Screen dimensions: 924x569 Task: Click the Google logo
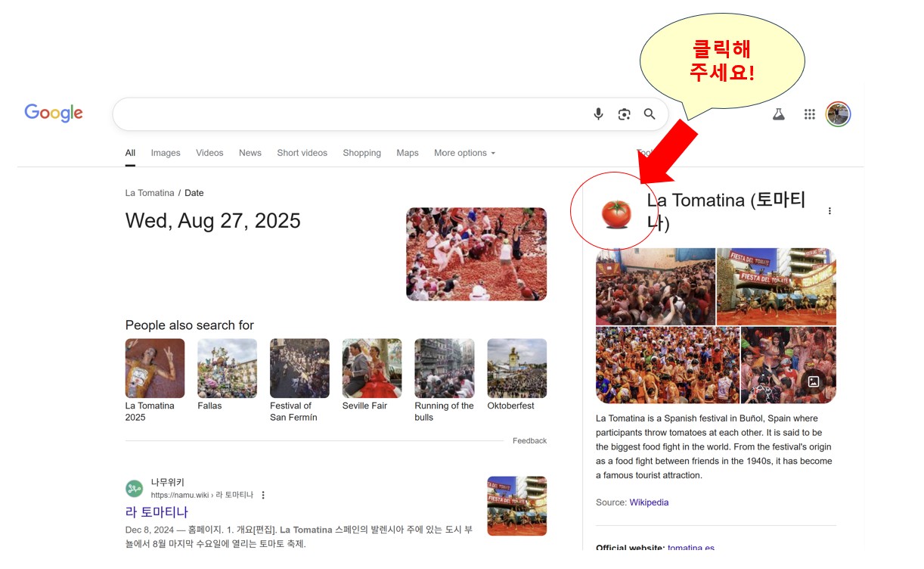coord(54,113)
